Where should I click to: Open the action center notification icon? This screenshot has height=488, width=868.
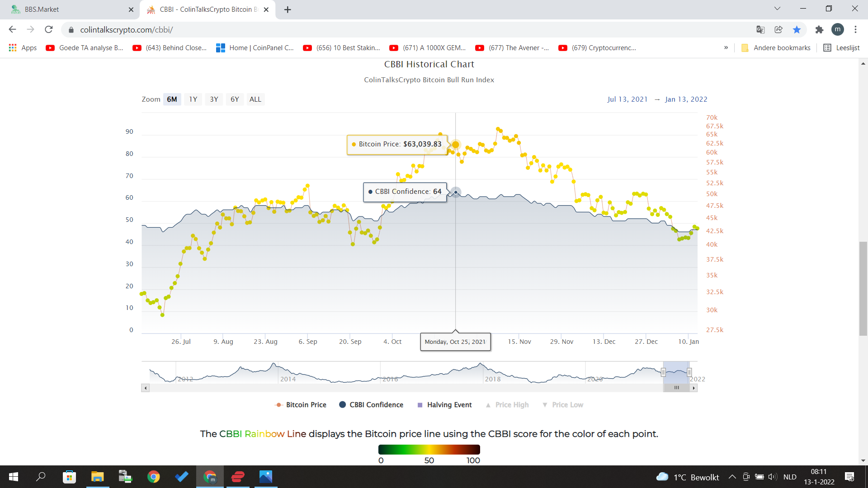coord(849,477)
